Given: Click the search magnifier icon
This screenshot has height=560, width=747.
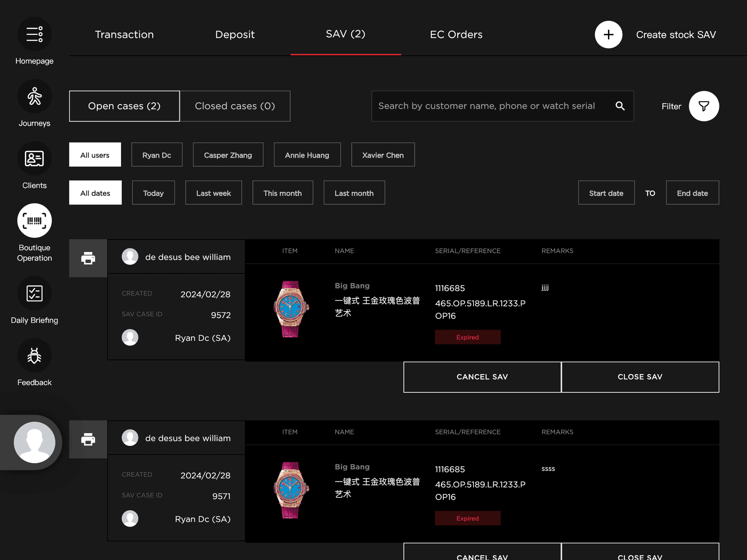Looking at the screenshot, I should point(620,106).
